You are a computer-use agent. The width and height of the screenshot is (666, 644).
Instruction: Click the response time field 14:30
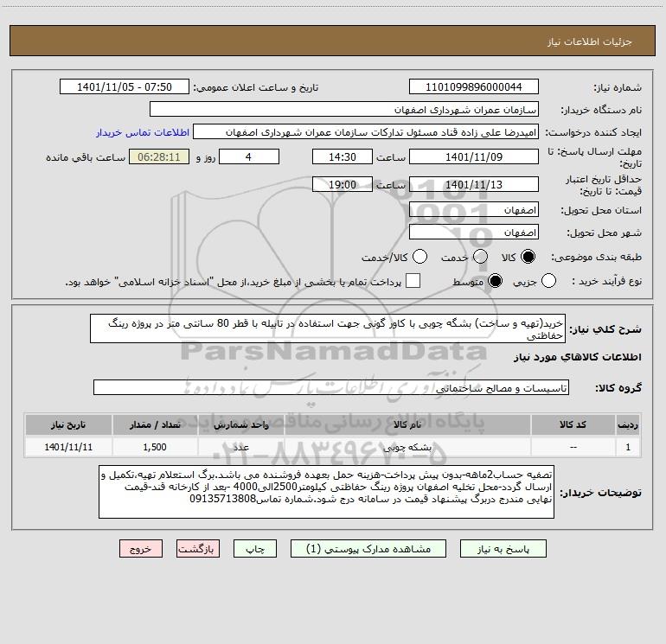tap(343, 156)
